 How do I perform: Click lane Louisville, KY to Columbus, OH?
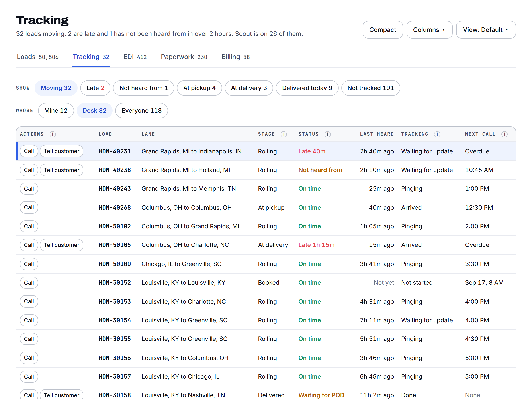tap(185, 358)
